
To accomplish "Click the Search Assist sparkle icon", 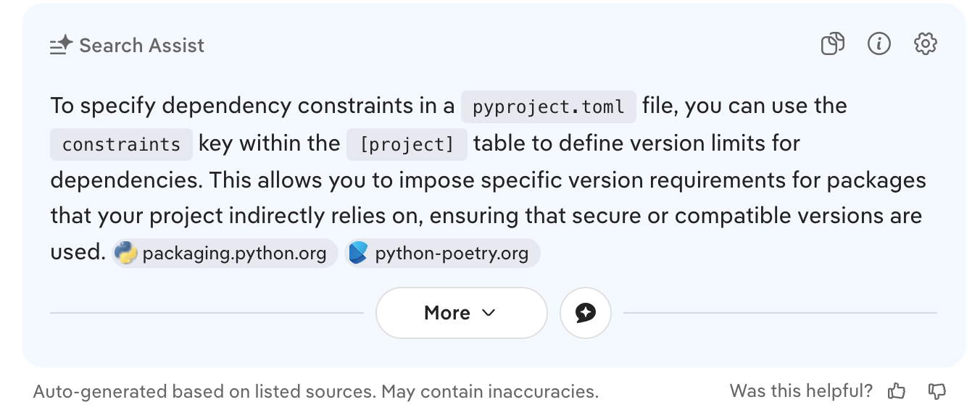I will click(x=61, y=46).
